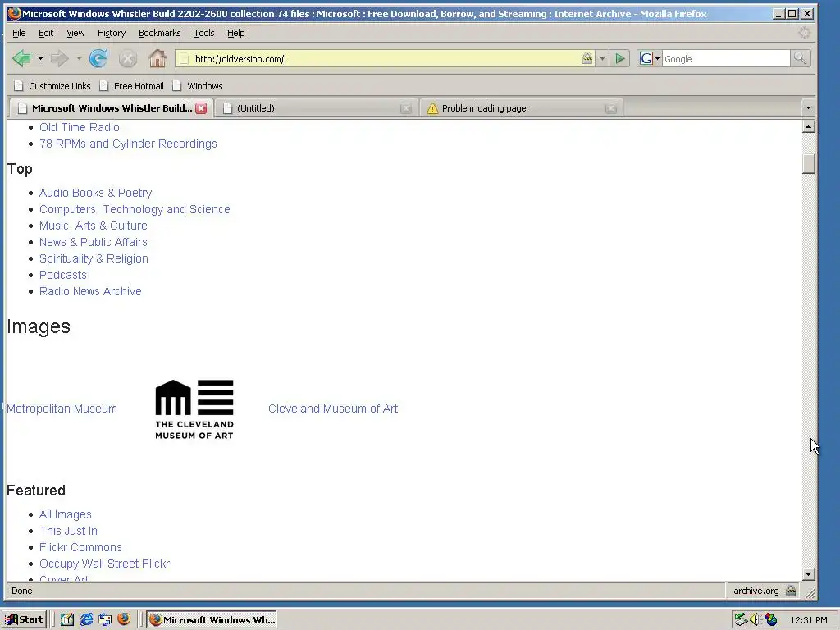Click the status bar security lock icon
This screenshot has width=840, height=630.
pyautogui.click(x=791, y=591)
